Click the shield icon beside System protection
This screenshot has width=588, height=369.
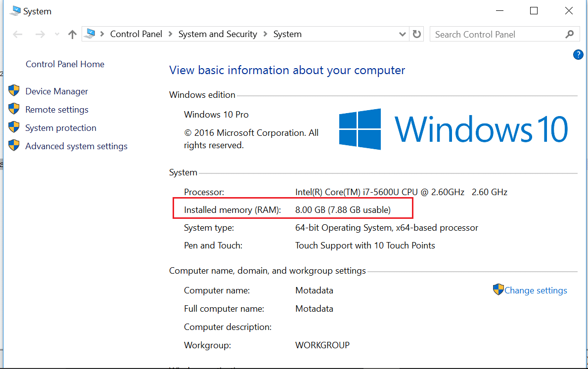(x=14, y=127)
